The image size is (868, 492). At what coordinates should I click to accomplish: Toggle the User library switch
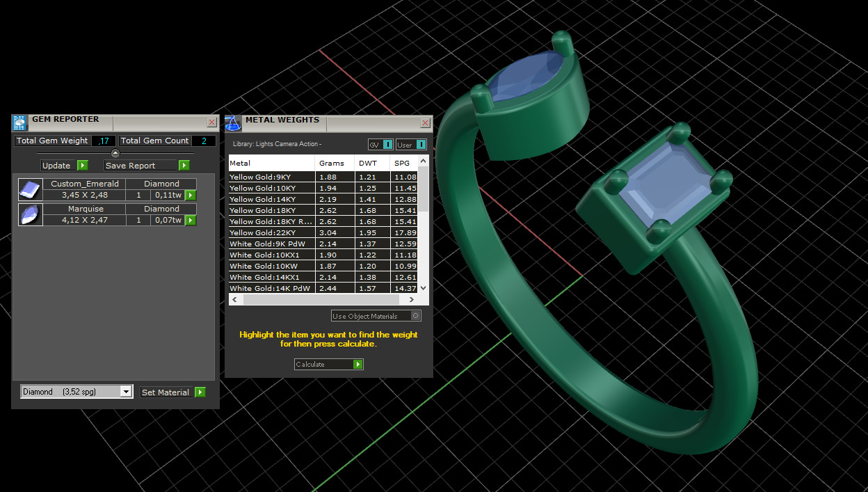(412, 145)
